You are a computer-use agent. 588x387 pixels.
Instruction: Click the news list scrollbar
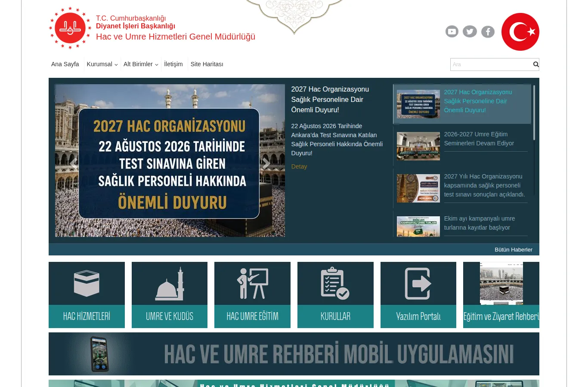[534, 112]
